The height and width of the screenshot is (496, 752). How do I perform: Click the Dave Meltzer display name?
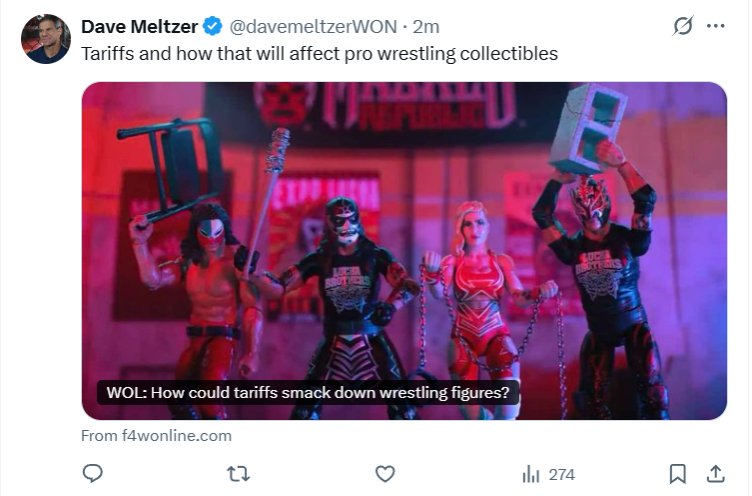[x=140, y=26]
